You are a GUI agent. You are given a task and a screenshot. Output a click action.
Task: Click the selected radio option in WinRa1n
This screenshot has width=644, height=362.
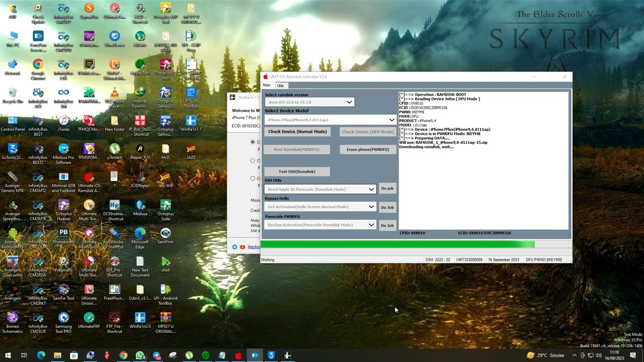coord(253,142)
